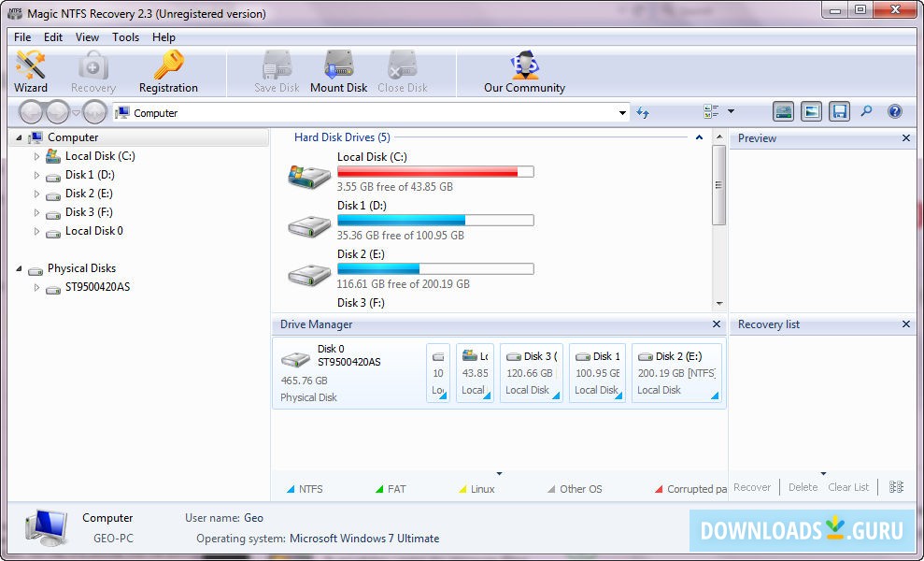Close the Recovery list panel
The width and height of the screenshot is (924, 561).
click(905, 324)
